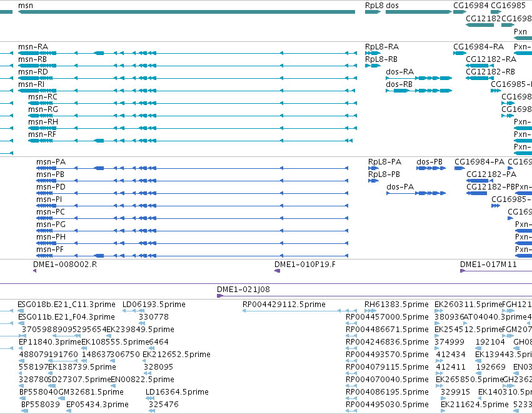Click EST EK211624.5prime
Viewport: 532px width, 414px height.
pyautogui.click(x=443, y=411)
